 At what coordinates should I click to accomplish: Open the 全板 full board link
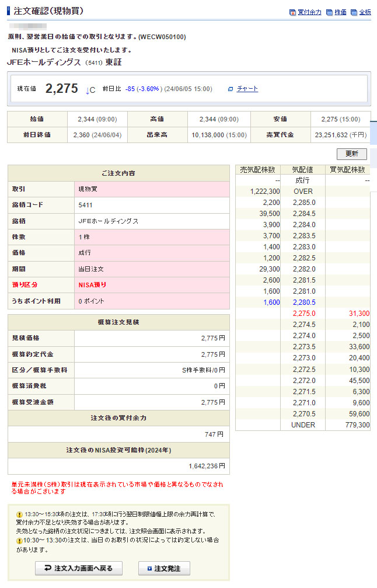[x=365, y=12]
